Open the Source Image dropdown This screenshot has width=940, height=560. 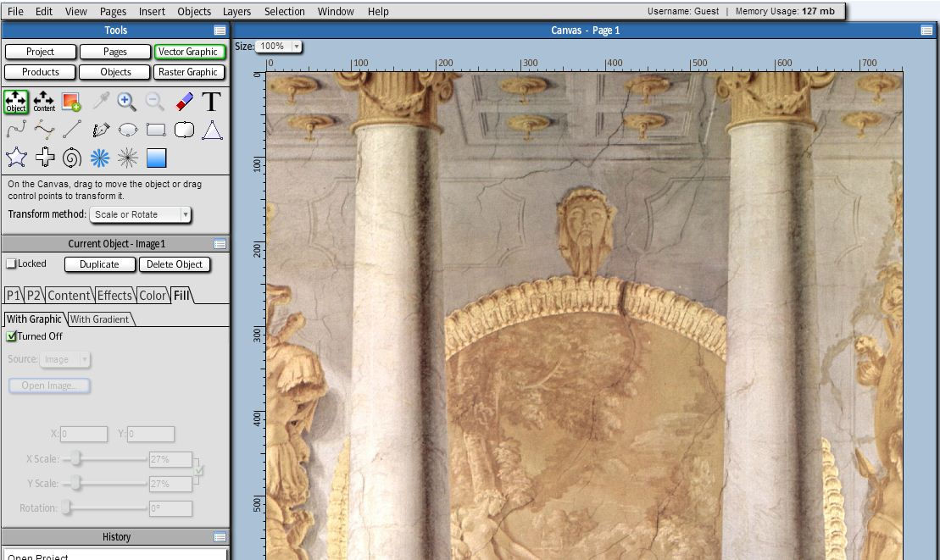(x=64, y=359)
